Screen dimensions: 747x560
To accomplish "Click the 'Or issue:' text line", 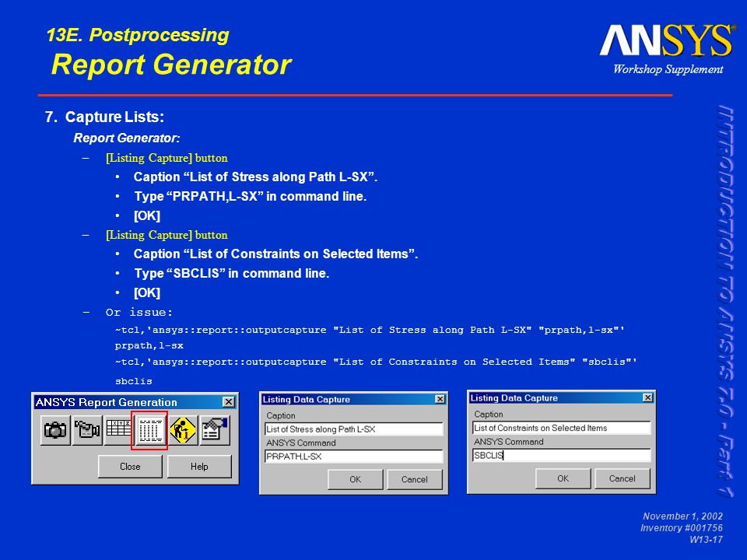I will pos(139,313).
